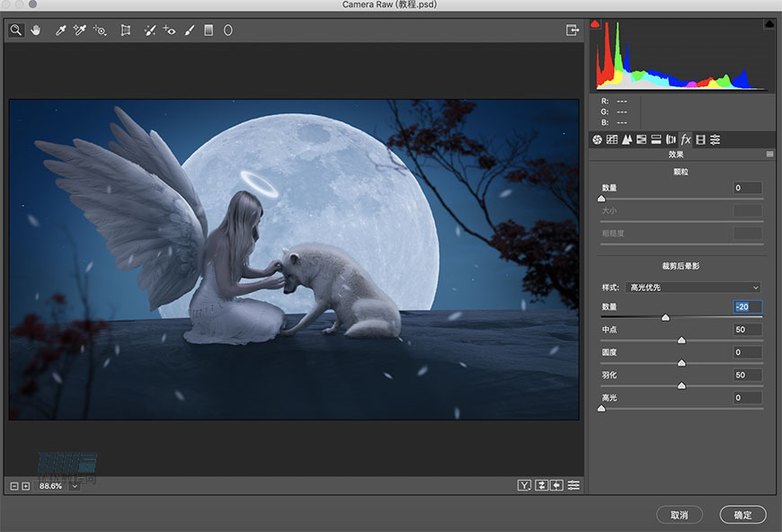The image size is (782, 532).
Task: Select the Transform tool
Action: pos(126,31)
